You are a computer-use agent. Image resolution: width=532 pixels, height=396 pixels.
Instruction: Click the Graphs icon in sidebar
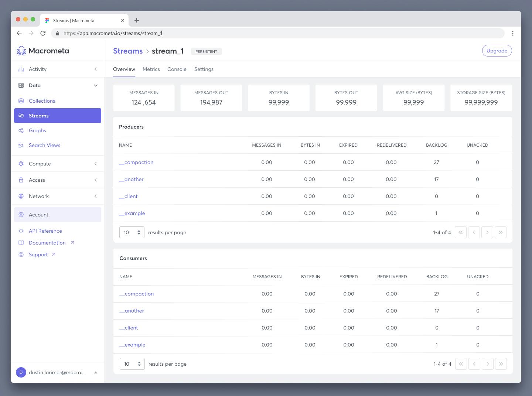21,130
